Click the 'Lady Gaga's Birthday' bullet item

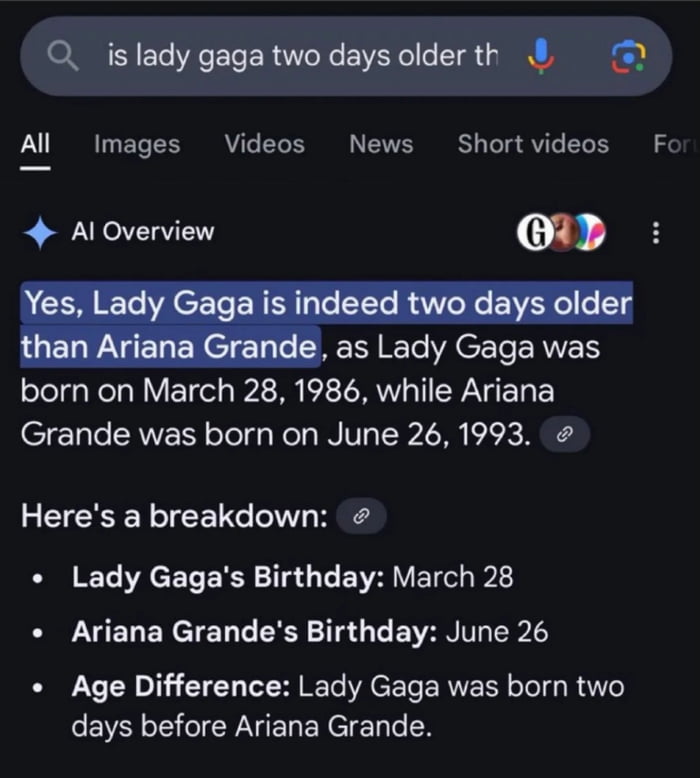coord(292,577)
